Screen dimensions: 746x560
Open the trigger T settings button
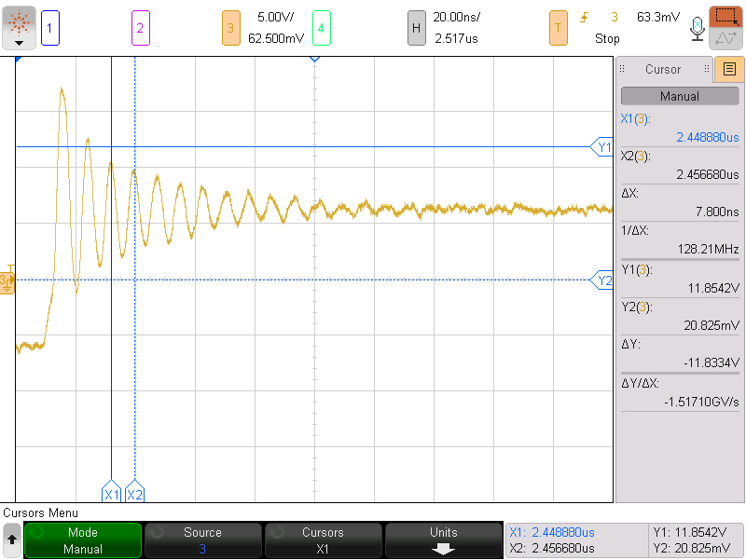click(558, 28)
